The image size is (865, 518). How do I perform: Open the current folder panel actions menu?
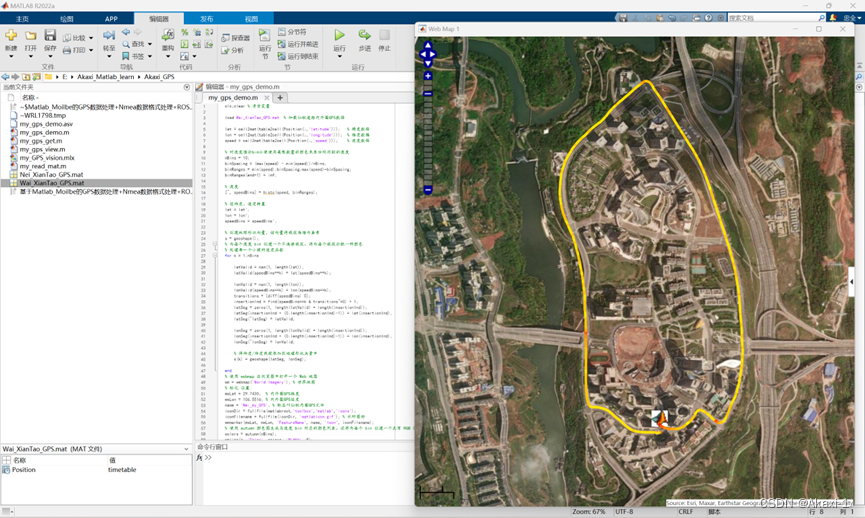186,87
